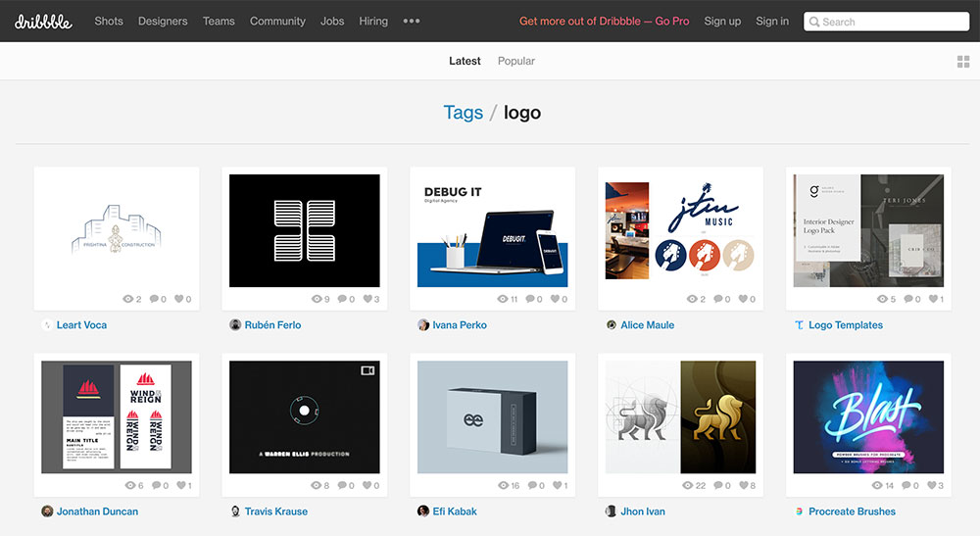Click the Procreate Brushes avatar icon
The image size is (980, 536).
coord(800,511)
